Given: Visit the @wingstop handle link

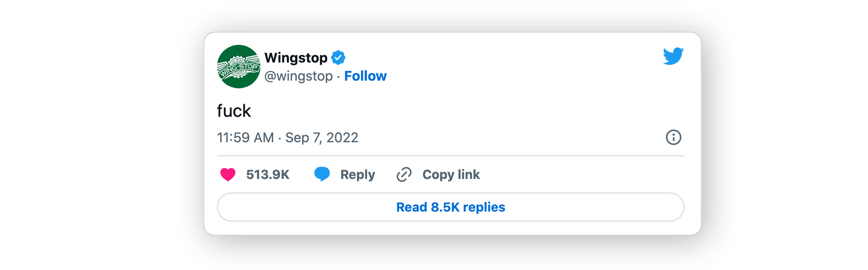Looking at the screenshot, I should coord(299,76).
